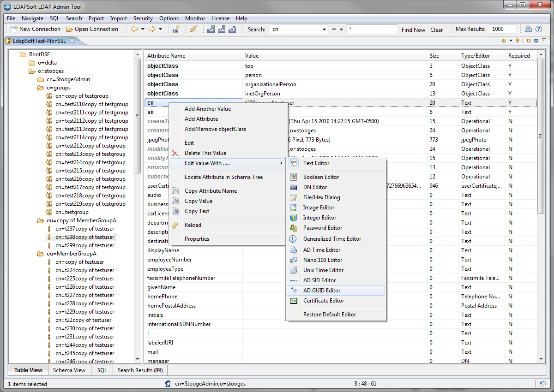Choose Password Editor in the submenu

pos(322,228)
